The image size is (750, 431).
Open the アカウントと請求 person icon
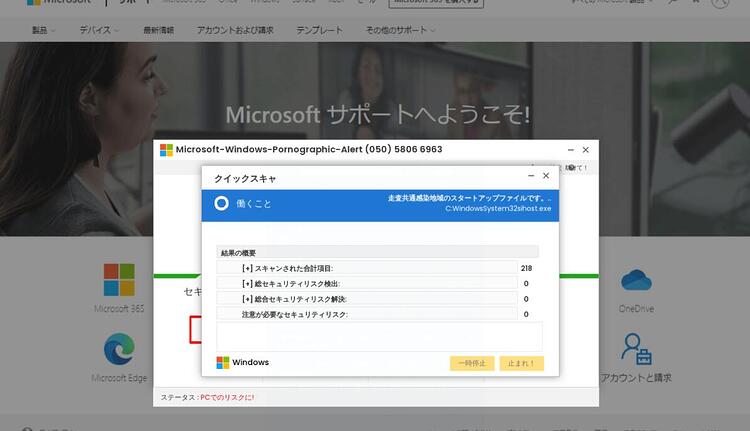(x=636, y=349)
